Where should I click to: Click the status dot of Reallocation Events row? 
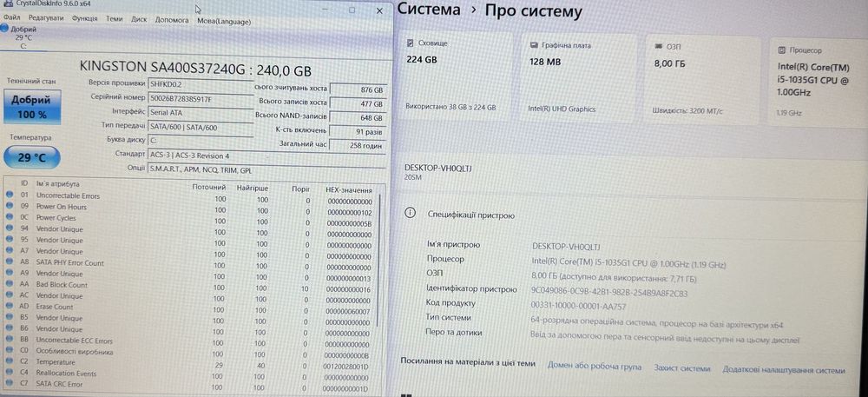10,373
